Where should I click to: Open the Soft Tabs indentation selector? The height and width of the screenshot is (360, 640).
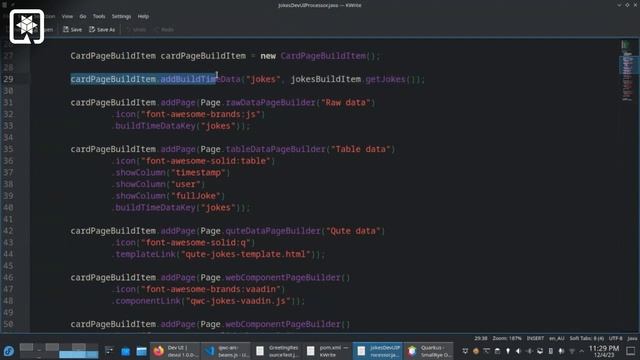click(587, 338)
